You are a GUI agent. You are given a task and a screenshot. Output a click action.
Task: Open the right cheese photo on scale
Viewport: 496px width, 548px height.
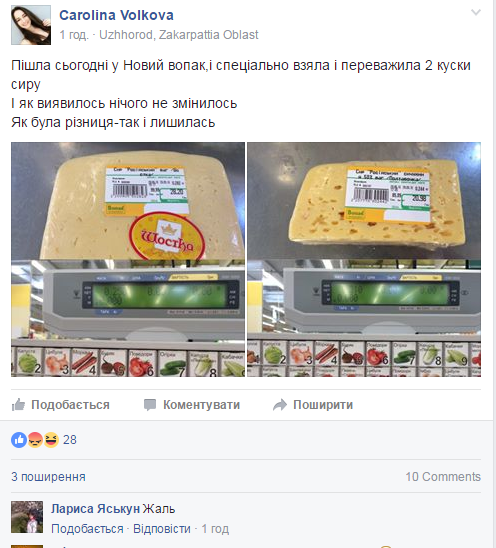364,259
